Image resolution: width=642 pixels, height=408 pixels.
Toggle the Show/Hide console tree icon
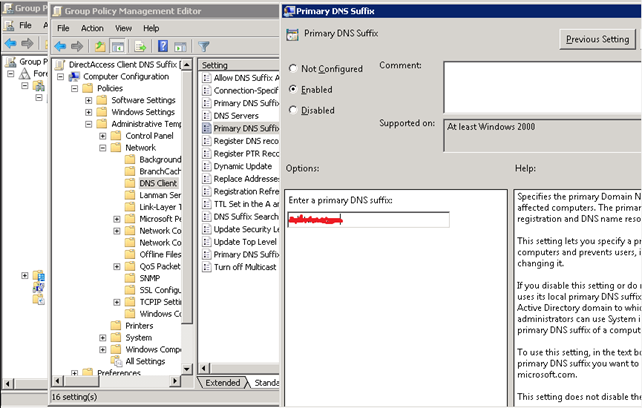click(118, 46)
